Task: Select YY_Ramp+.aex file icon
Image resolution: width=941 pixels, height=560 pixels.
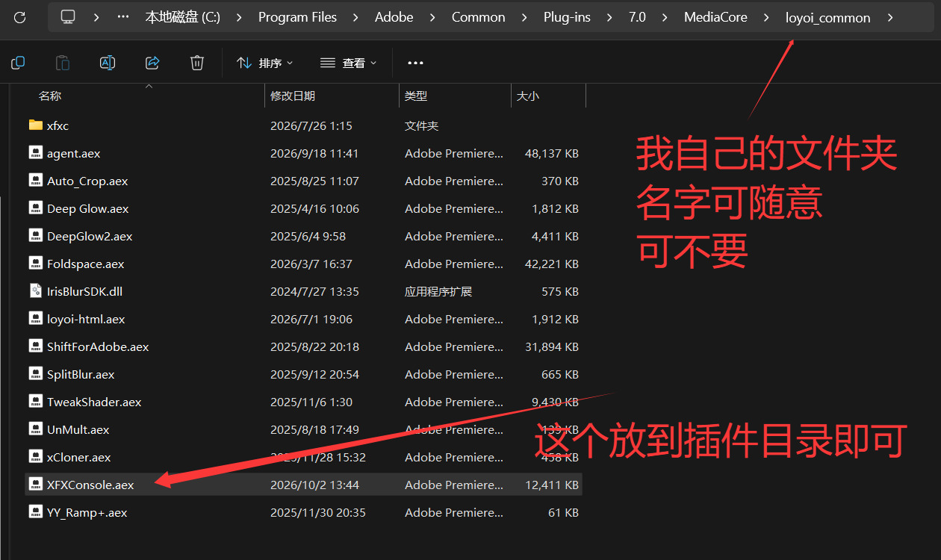Action: [36, 511]
